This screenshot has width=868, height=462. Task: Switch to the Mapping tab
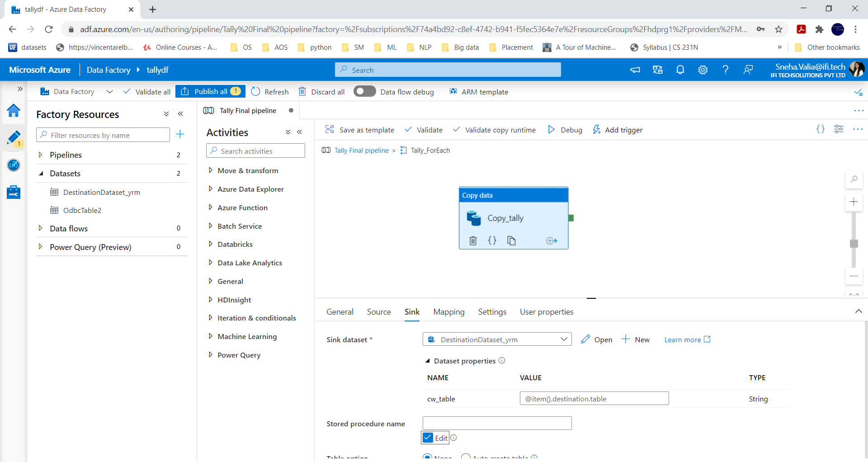449,311
